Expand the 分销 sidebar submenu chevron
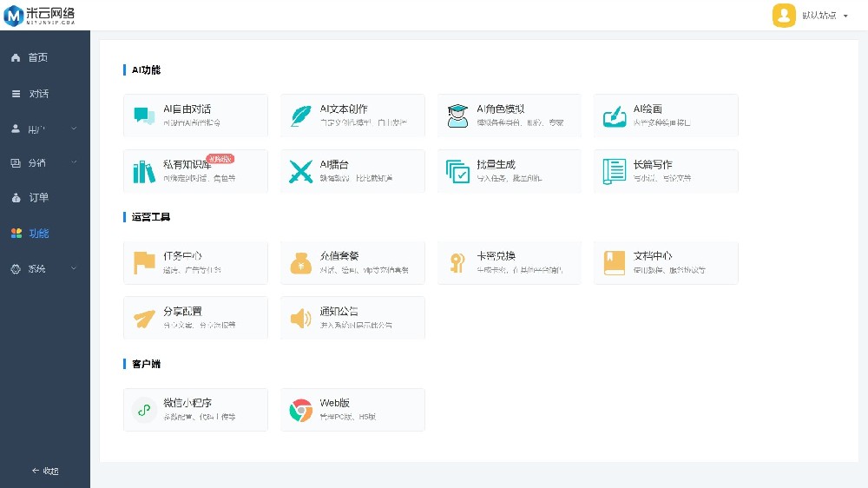This screenshot has width=868, height=488. [74, 162]
